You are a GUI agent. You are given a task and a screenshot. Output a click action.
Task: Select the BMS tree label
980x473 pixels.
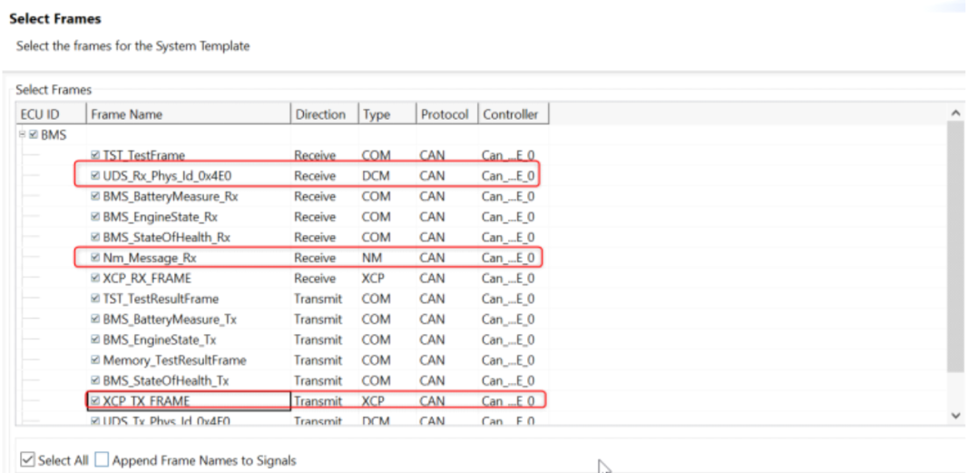click(54, 134)
